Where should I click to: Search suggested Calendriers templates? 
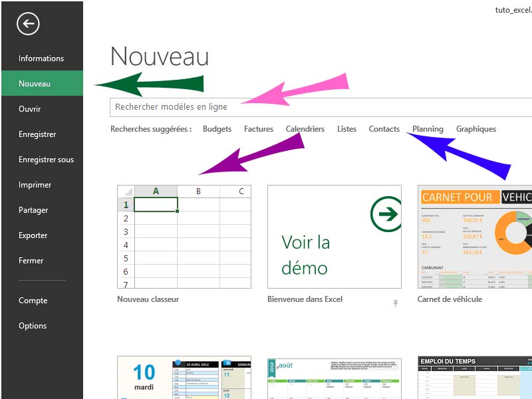[305, 129]
